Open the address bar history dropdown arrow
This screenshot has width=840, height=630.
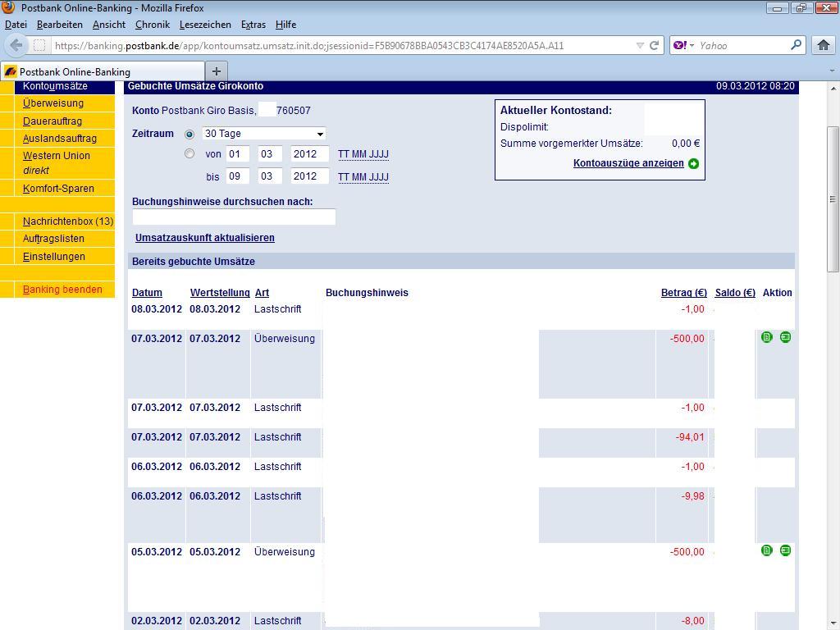coord(640,46)
